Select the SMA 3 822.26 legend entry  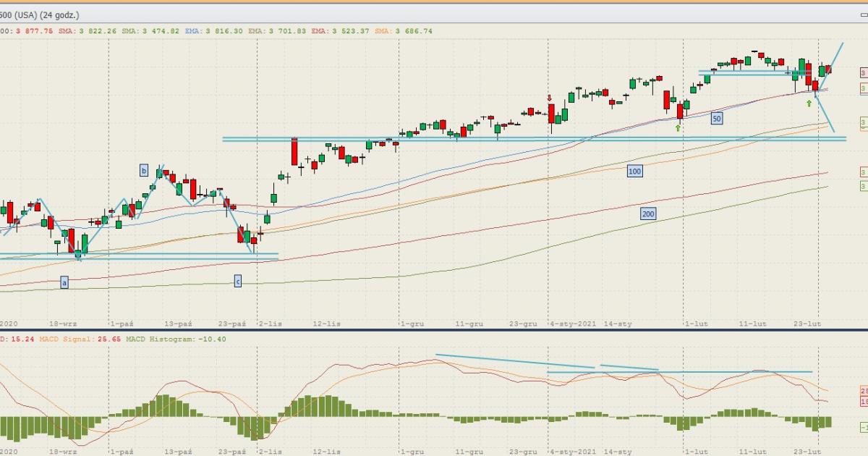[x=98, y=31]
